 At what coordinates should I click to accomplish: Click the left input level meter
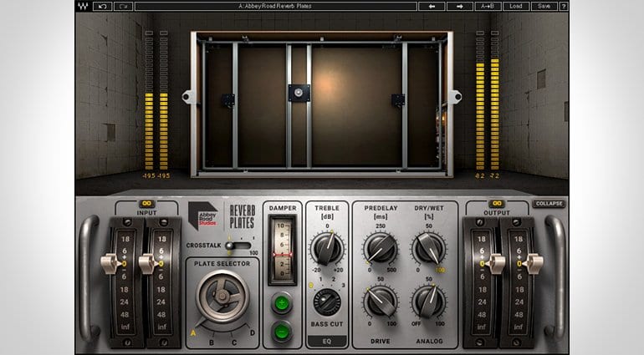coord(149,100)
